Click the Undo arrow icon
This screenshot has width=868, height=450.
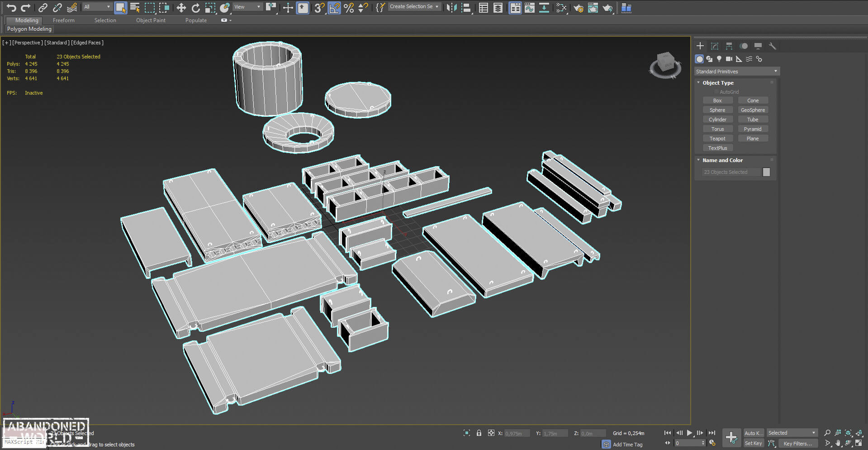(11, 8)
